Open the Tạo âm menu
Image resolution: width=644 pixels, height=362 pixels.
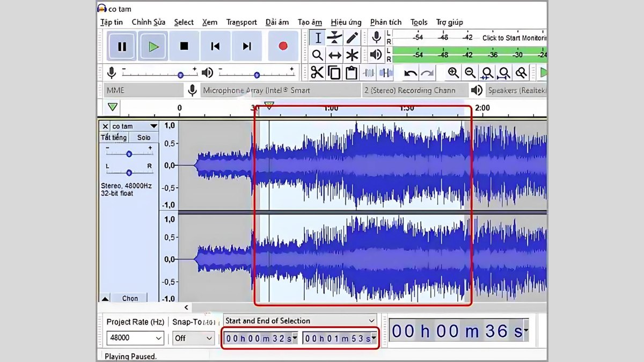310,22
